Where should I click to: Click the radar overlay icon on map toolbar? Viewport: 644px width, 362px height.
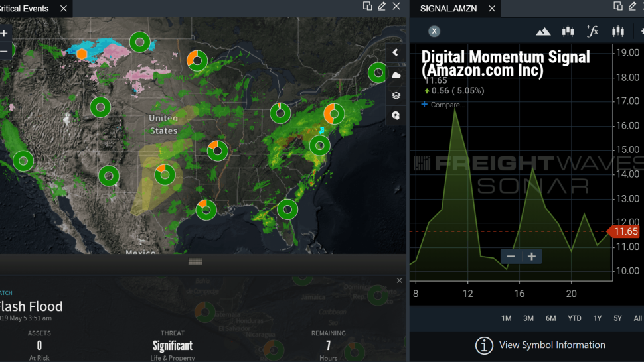pos(396,115)
